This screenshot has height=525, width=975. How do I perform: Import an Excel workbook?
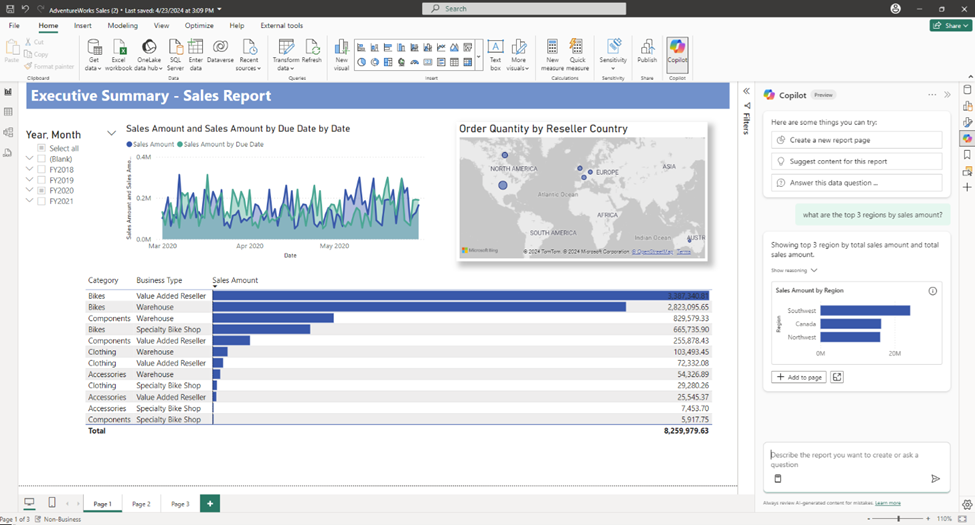pyautogui.click(x=118, y=55)
